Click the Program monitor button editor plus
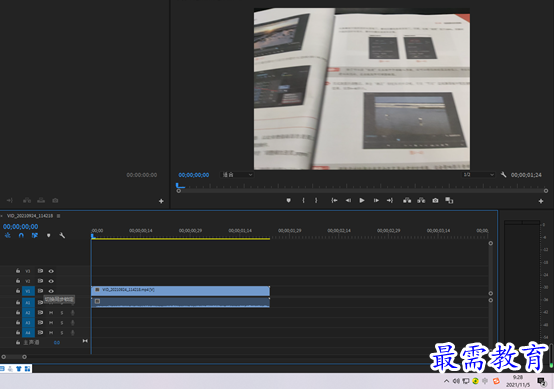 click(541, 201)
